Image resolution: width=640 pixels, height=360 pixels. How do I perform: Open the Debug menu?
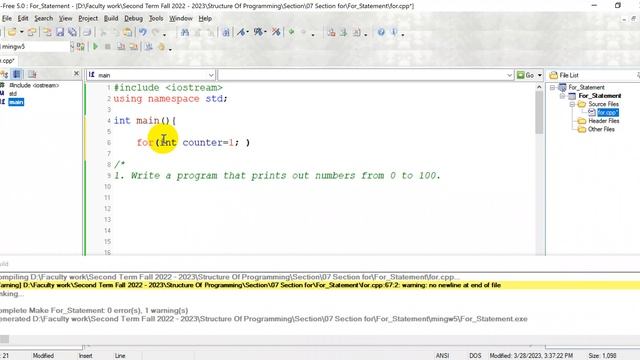(133, 18)
